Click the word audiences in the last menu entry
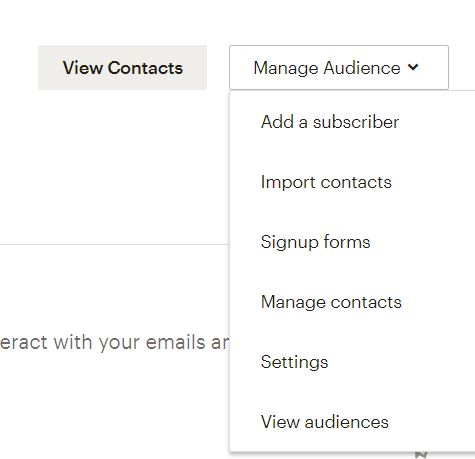The height and width of the screenshot is (459, 475). point(346,422)
